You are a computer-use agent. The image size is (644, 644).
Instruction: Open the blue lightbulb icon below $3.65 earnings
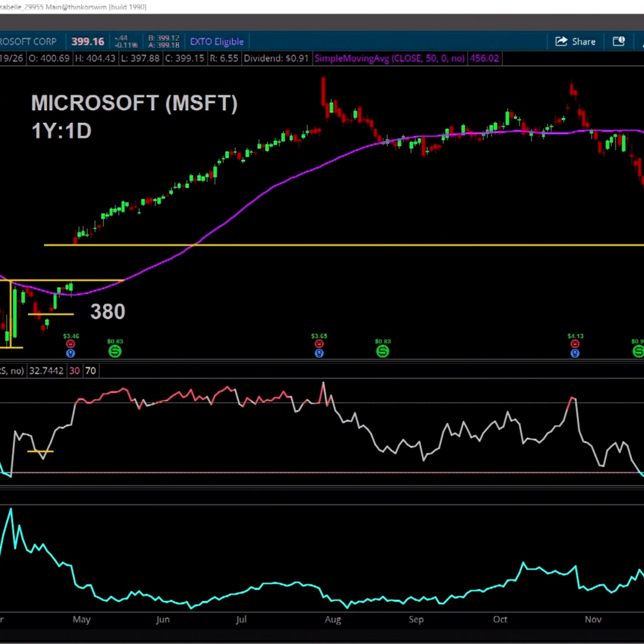pos(319,353)
